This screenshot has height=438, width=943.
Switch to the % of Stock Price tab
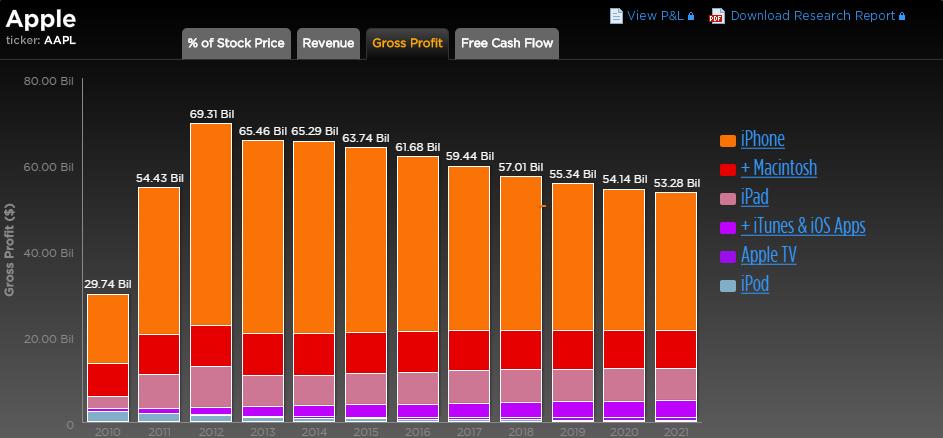pyautogui.click(x=236, y=43)
